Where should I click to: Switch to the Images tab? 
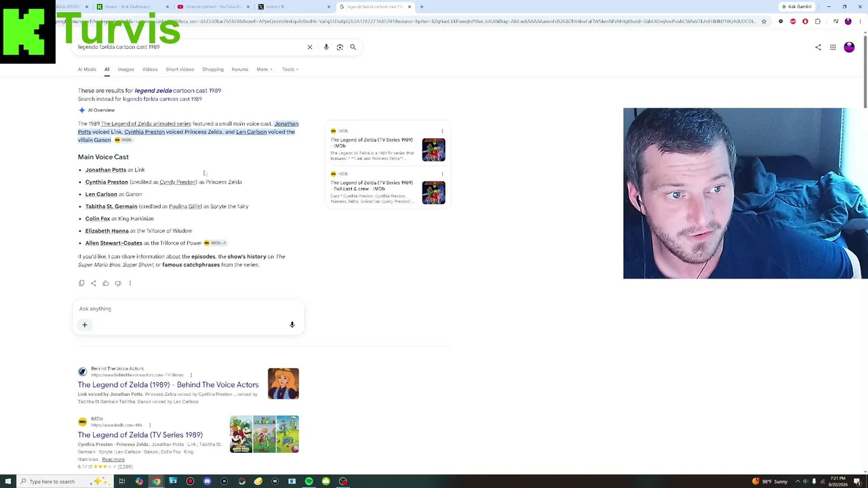click(x=125, y=69)
